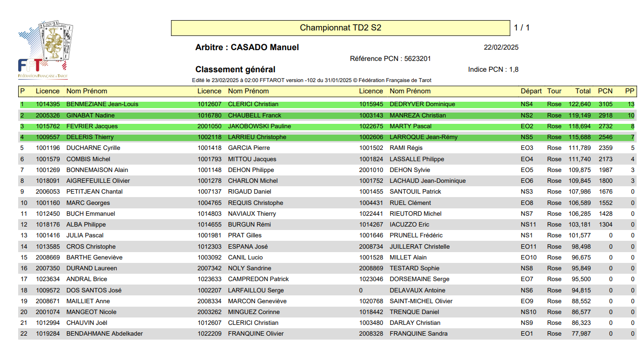Image resolution: width=644 pixels, height=345 pixels.
Task: Click total score 122,640
Action: coord(580,104)
